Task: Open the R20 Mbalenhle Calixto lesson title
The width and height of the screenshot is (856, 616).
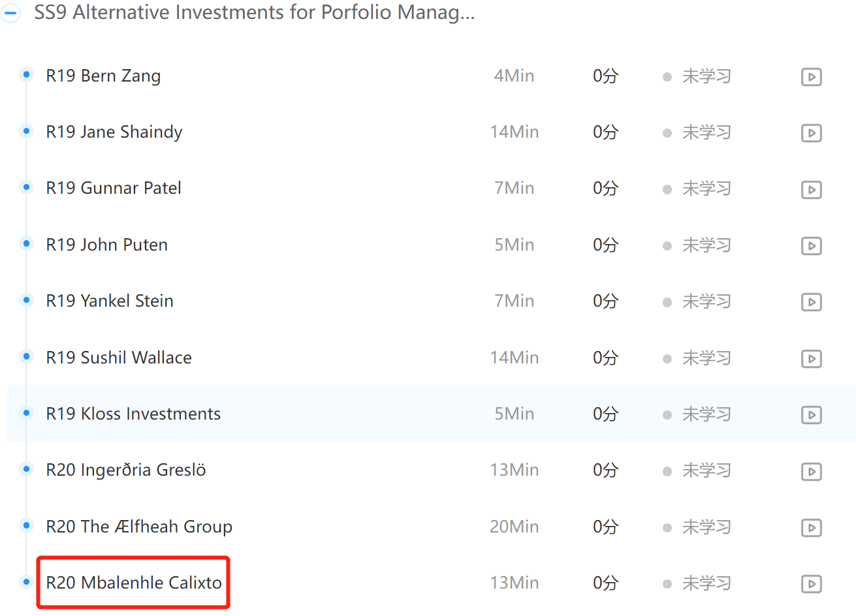Action: pyautogui.click(x=134, y=583)
